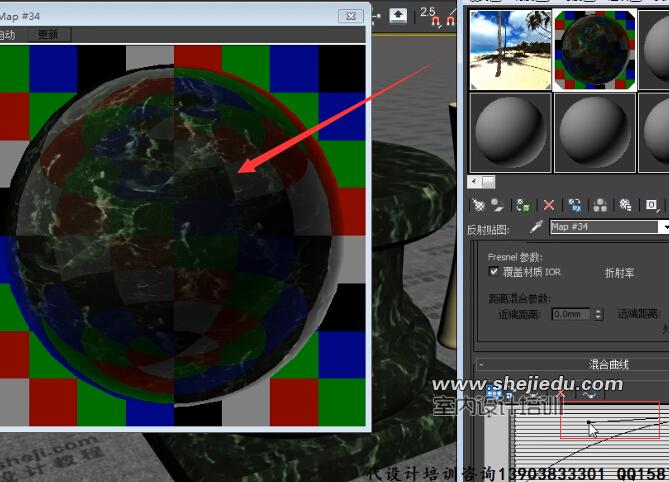Select the gray sphere below checkered slot
Viewport: 669px width, 482px height.
tap(595, 133)
